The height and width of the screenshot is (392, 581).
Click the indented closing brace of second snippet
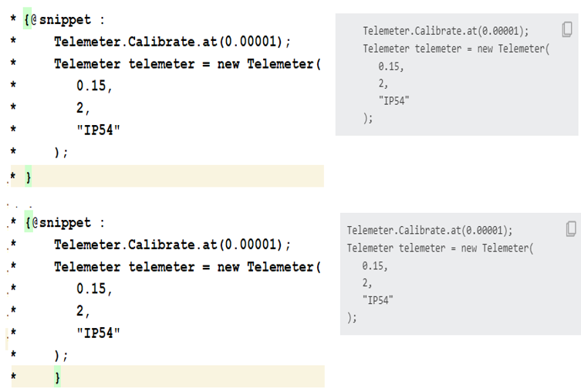pos(57,377)
